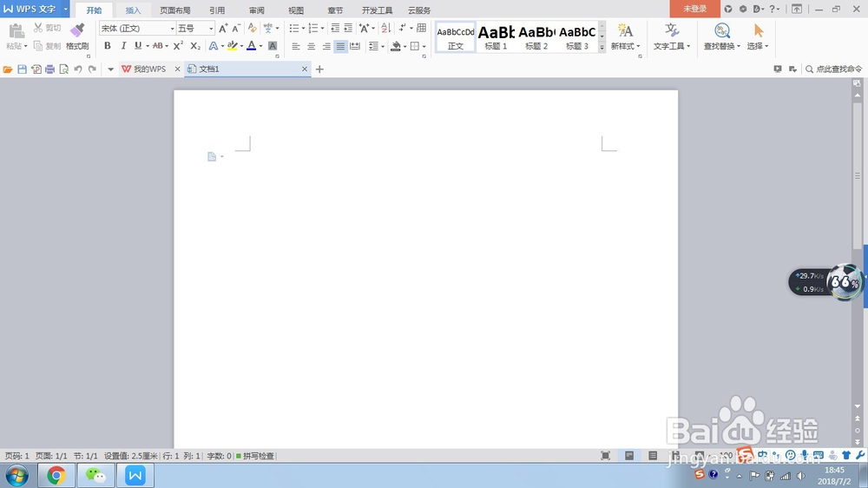The image size is (868, 488).
Task: Toggle spell check (拼写检查) in status bar
Action: click(255, 456)
